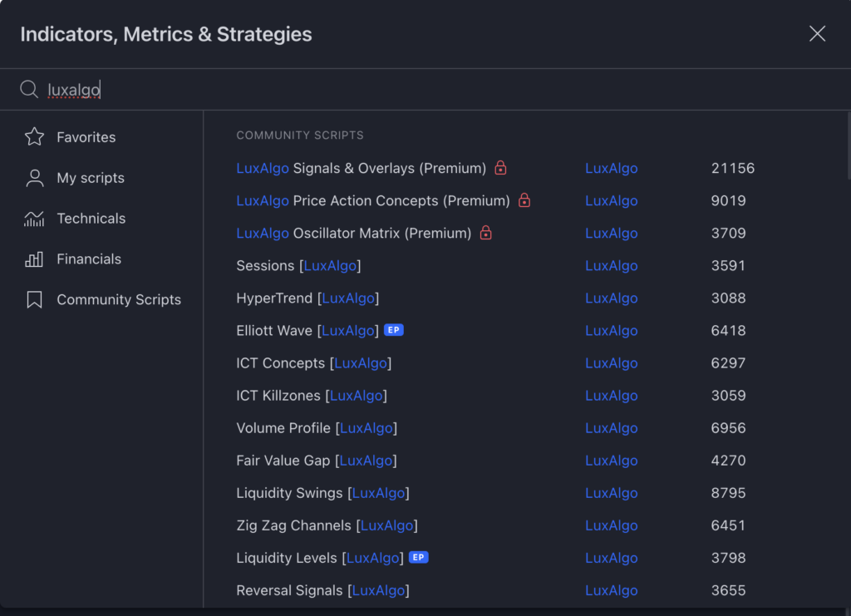Focus the search field containing luxalgo
851x616 pixels.
point(425,90)
